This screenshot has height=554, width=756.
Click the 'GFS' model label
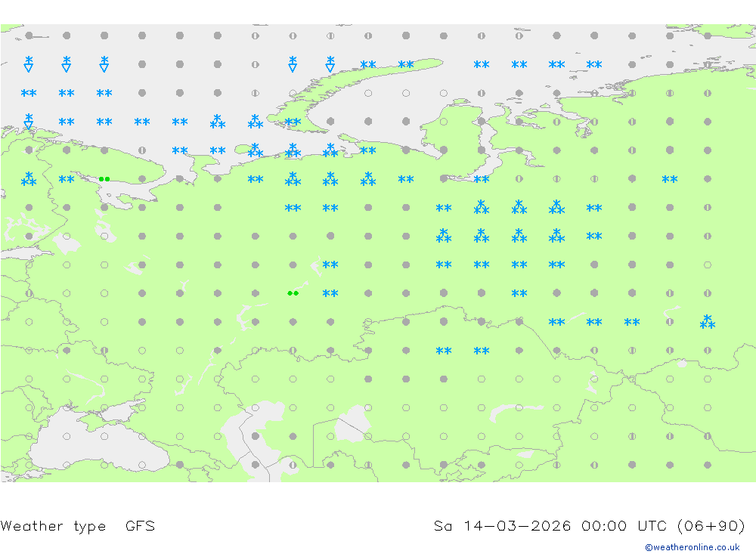(141, 525)
